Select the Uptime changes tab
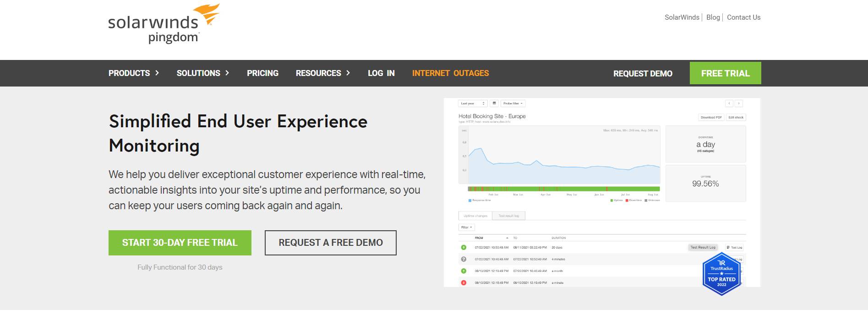868x336 pixels. pos(475,216)
